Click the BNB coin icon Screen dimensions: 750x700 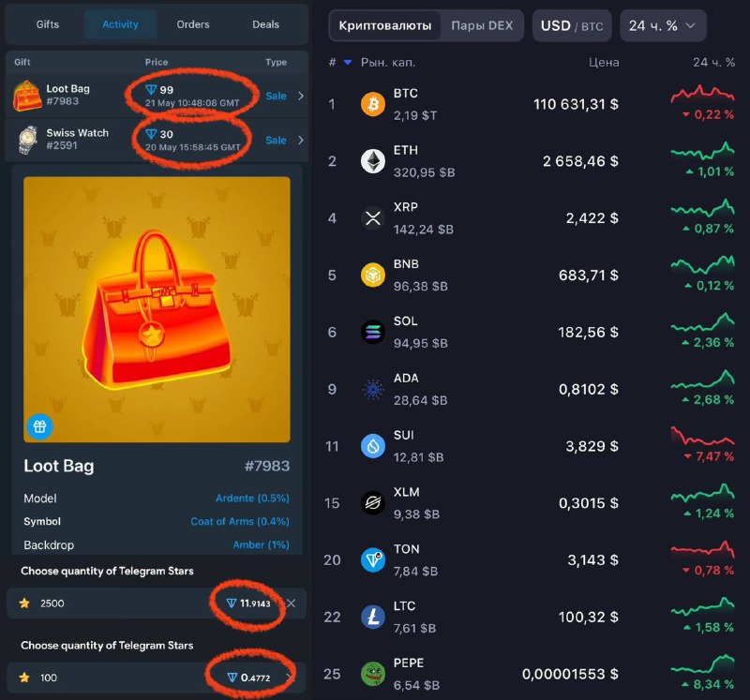pos(372,275)
